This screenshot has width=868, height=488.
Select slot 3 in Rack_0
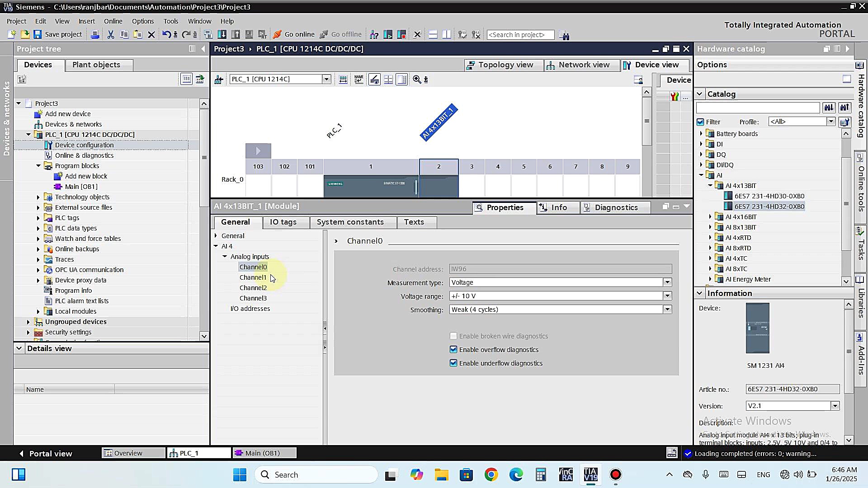pos(472,167)
